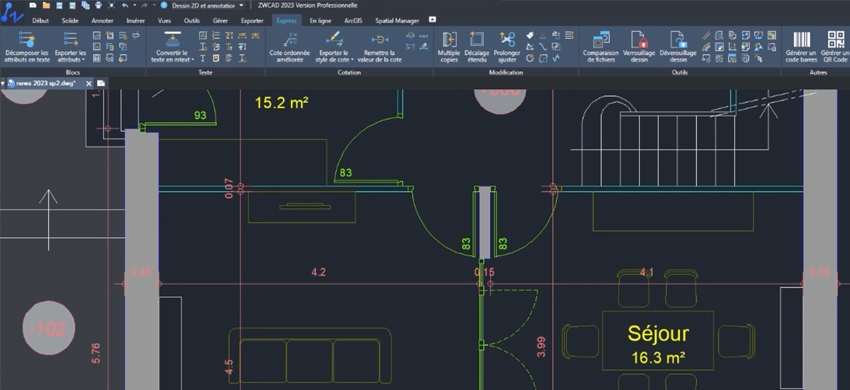Open the Gérer ribbon tab
The height and width of the screenshot is (390, 850).
click(220, 21)
